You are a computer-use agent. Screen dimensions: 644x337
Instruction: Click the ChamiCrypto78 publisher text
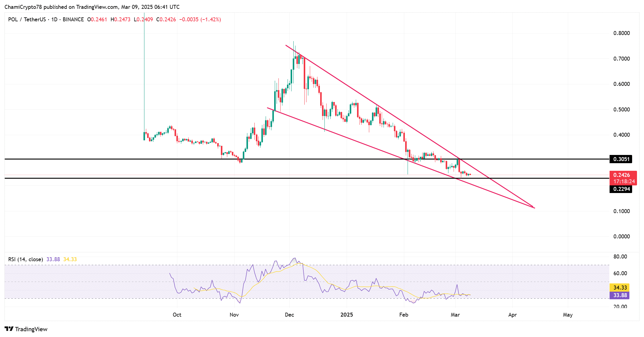[23, 7]
